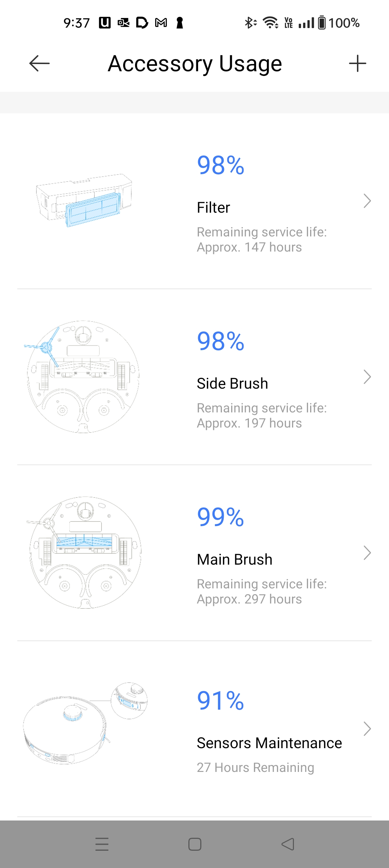This screenshot has height=868, width=389.
Task: Tap the Main Brush 99% value
Action: tap(220, 517)
